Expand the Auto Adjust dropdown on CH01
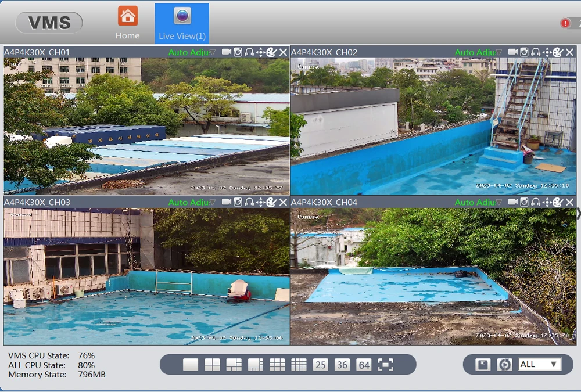Image resolution: width=581 pixels, height=392 pixels. pos(212,52)
